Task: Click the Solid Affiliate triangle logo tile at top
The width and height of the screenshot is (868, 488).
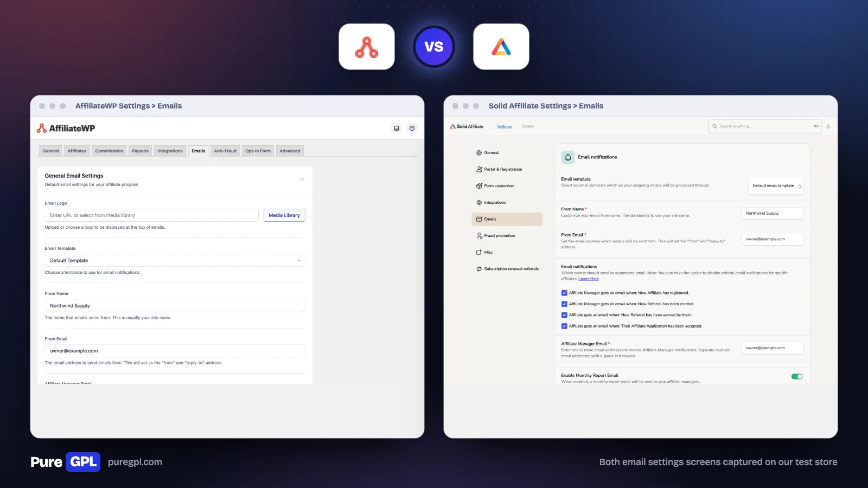Action: 501,47
